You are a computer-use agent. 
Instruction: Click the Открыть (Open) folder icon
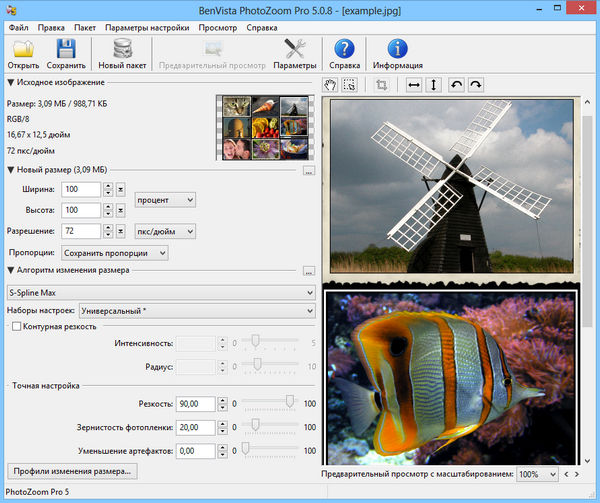pos(23,50)
